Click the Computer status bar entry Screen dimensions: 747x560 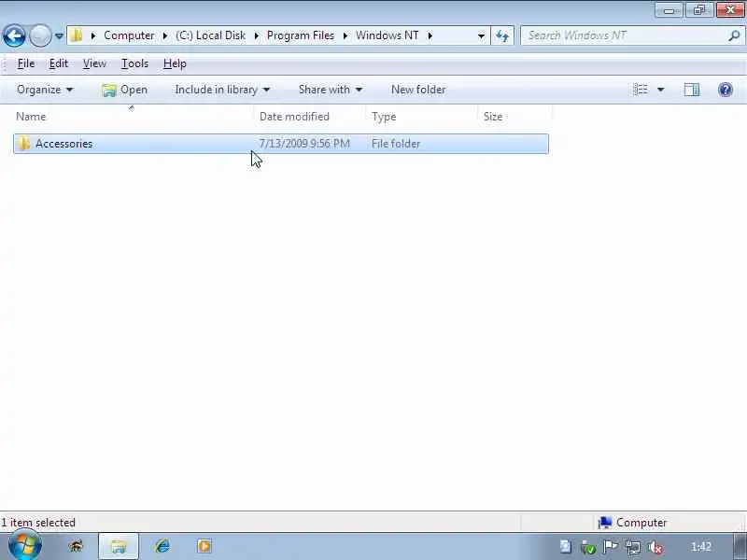[x=634, y=523]
